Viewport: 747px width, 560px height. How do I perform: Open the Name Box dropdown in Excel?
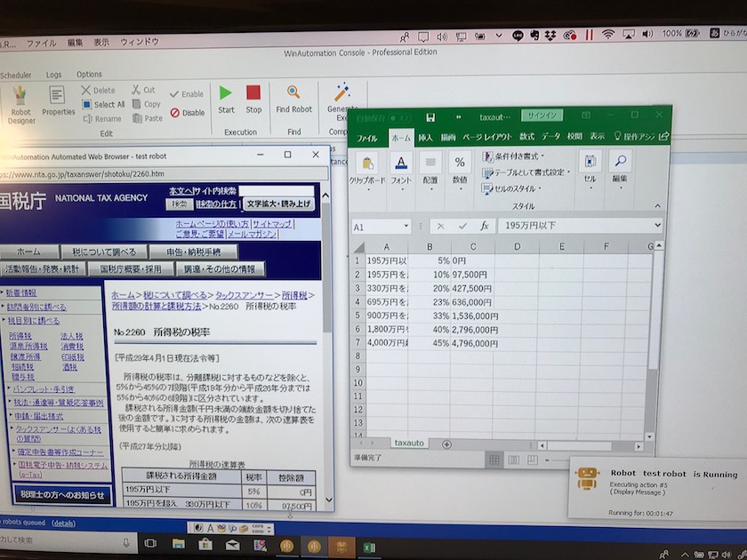406,226
